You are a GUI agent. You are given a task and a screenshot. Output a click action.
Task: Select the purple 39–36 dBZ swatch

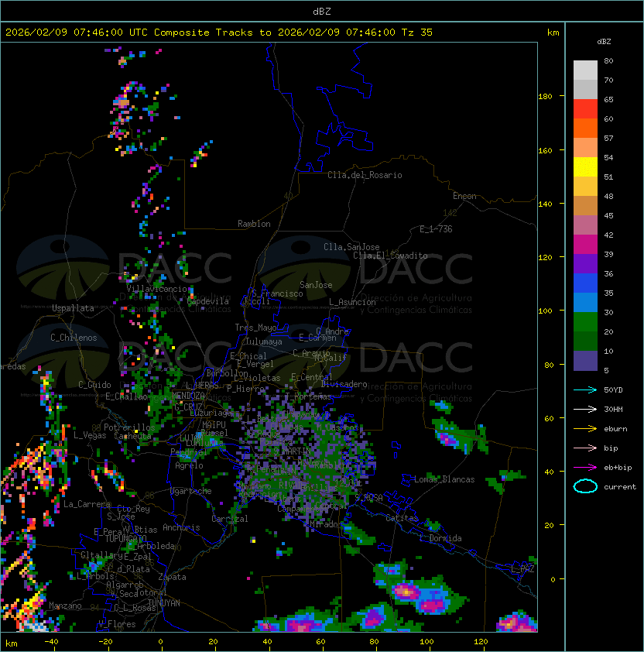pos(585,263)
